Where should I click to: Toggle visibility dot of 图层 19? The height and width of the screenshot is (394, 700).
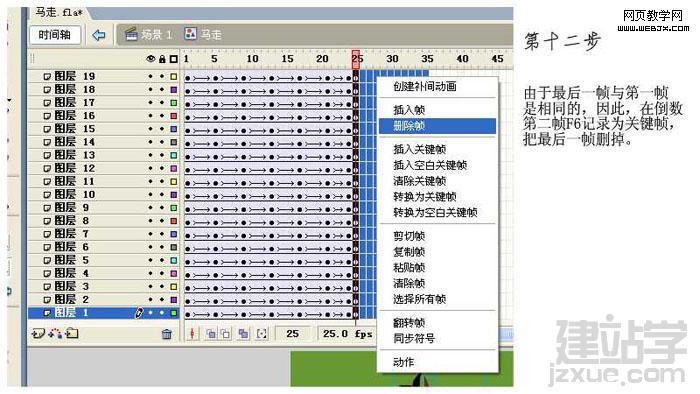(x=150, y=76)
